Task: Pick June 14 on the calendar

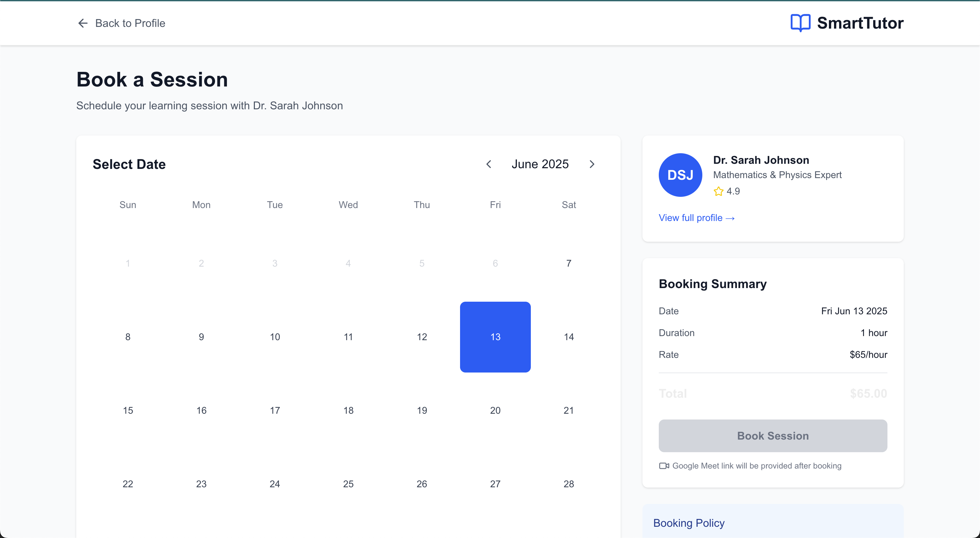Action: tap(568, 337)
